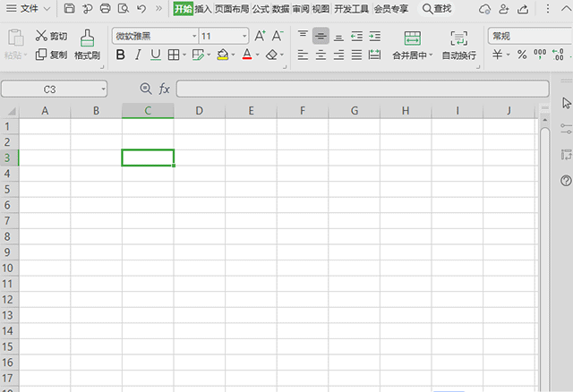Select the Format Painter (格式刷) tool
This screenshot has width=573, height=392.
click(87, 45)
